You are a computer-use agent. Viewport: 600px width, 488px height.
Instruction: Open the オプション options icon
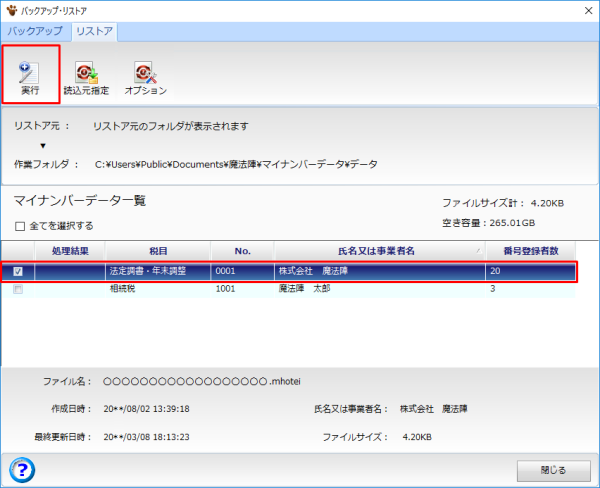tap(145, 76)
